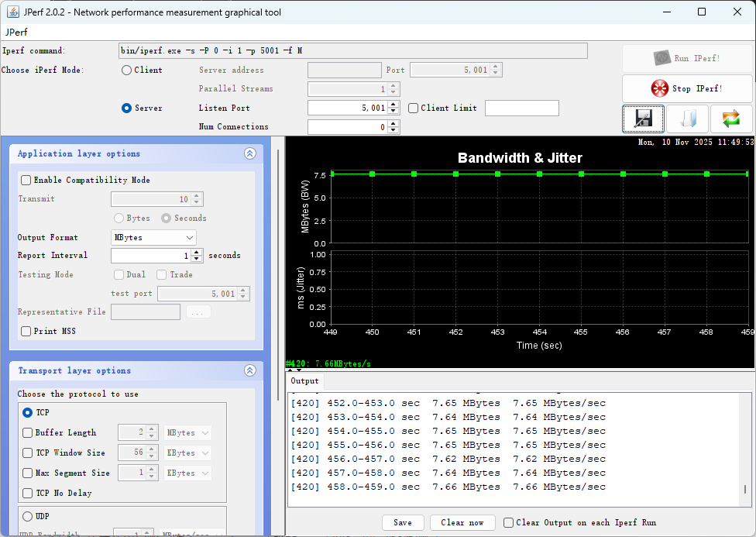
Task: Click the output log vertical scrollbar
Action: tap(745, 490)
